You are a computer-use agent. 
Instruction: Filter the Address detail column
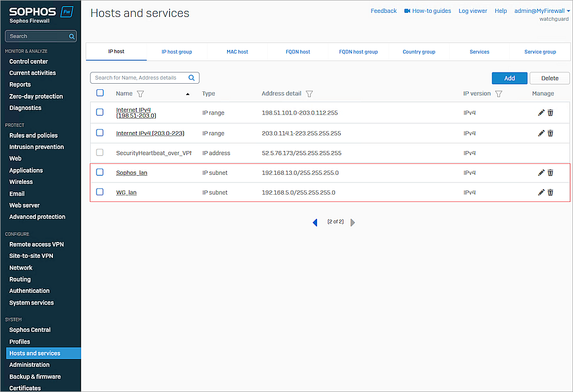(x=309, y=94)
